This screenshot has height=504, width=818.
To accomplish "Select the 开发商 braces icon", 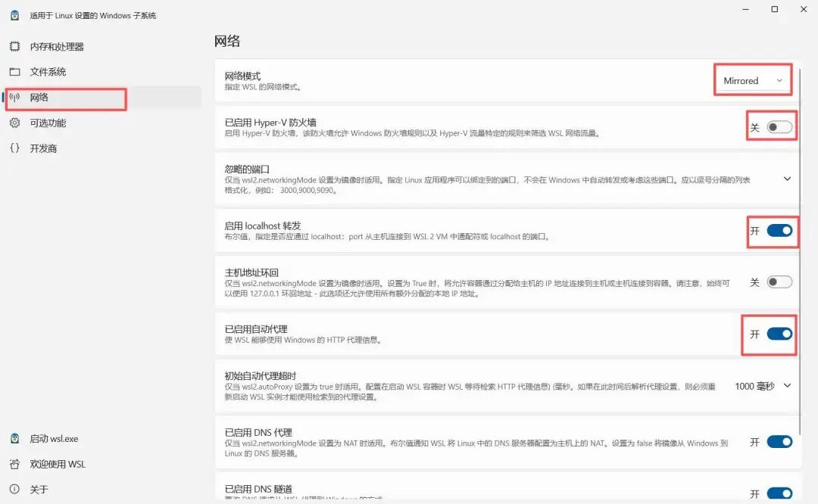I will point(14,148).
